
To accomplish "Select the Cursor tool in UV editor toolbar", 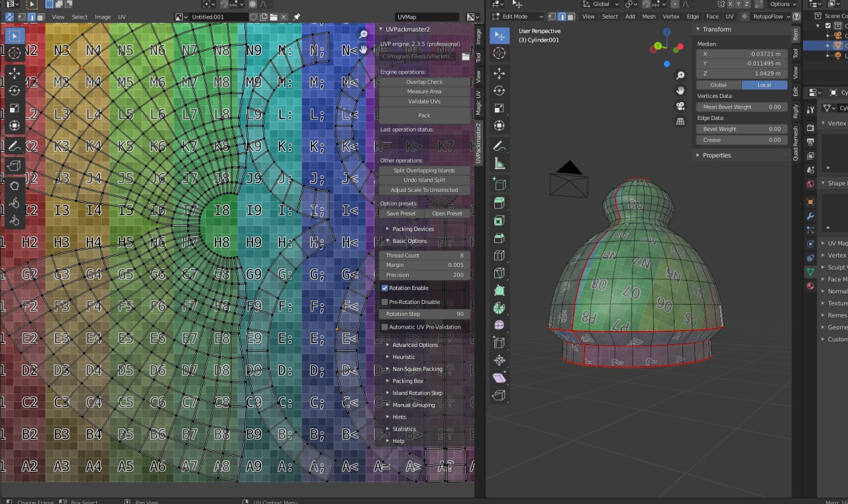I will [x=15, y=53].
